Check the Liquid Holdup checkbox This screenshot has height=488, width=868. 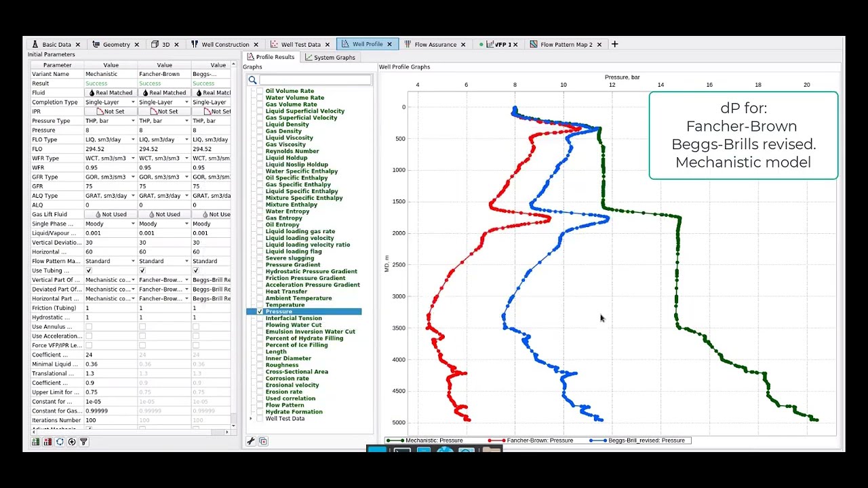260,158
